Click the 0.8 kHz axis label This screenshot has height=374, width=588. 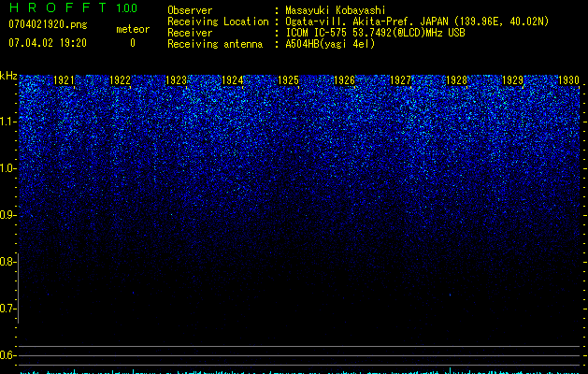coord(7,262)
